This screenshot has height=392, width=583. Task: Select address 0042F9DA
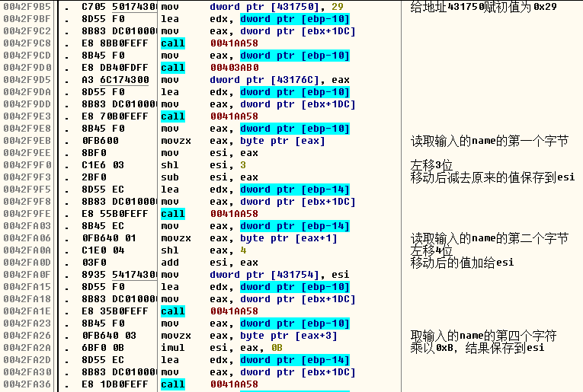click(x=27, y=92)
